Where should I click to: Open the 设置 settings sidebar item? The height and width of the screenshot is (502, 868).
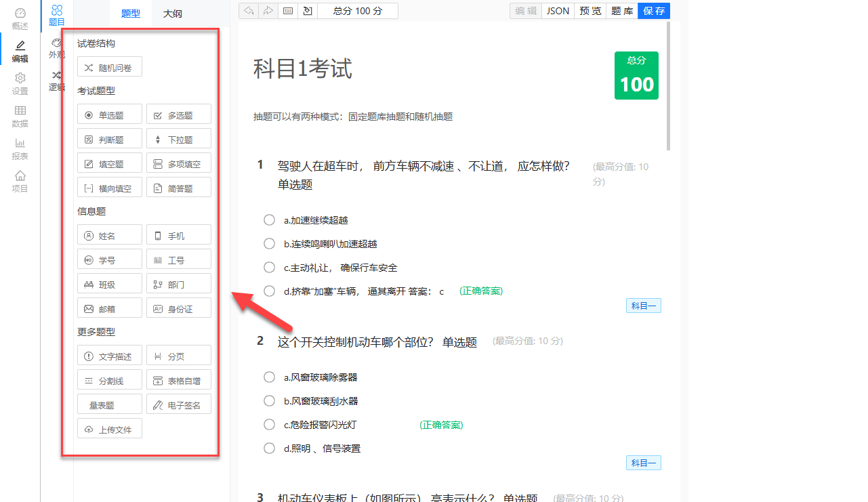point(20,84)
